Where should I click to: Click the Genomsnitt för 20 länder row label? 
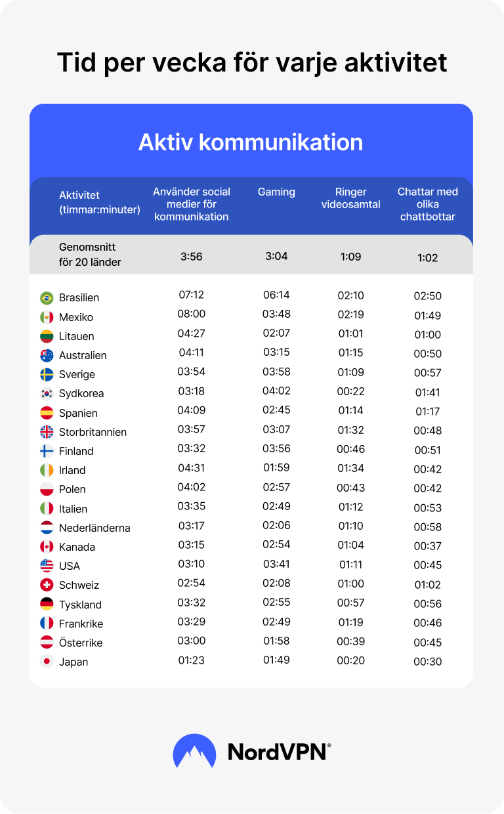90,255
